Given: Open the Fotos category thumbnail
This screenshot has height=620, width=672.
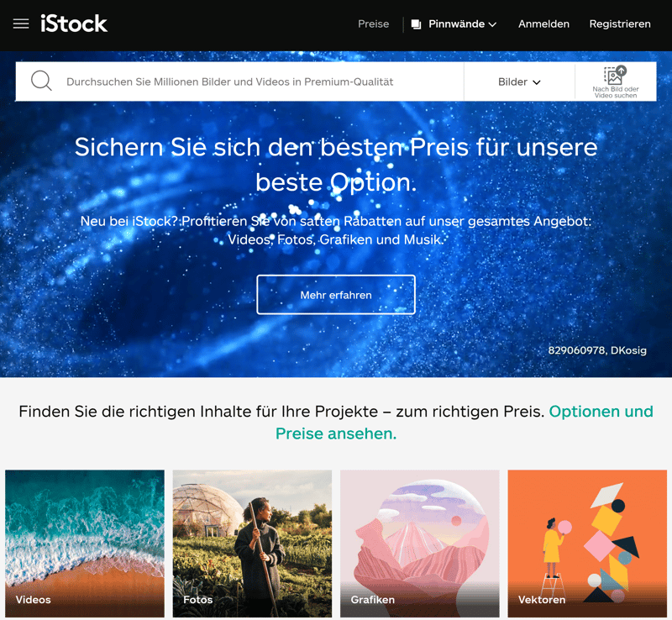Looking at the screenshot, I should tap(252, 544).
